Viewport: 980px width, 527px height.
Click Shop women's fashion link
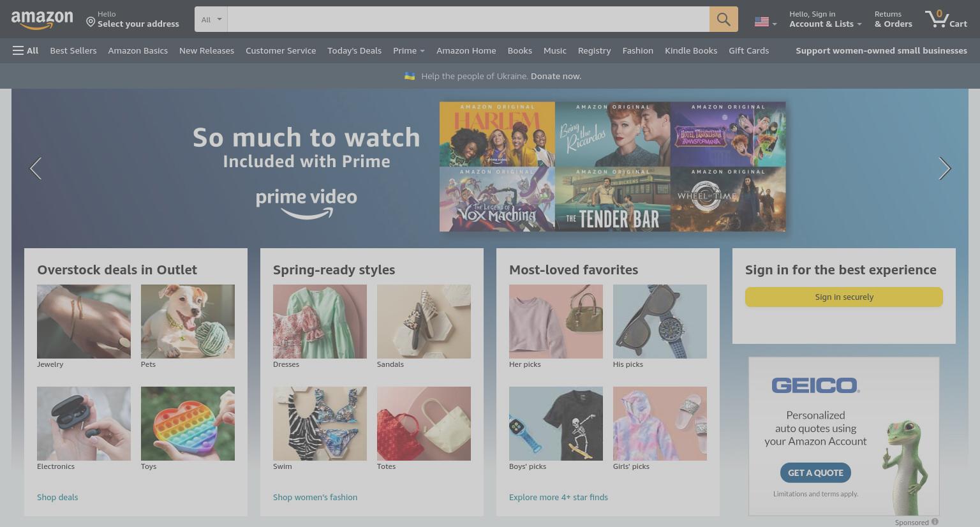[315, 497]
